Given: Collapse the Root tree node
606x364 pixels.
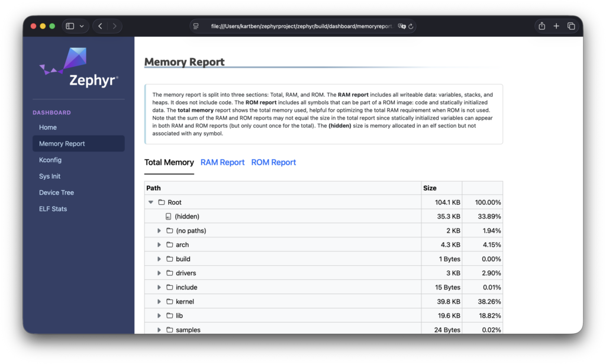Looking at the screenshot, I should tap(151, 202).
